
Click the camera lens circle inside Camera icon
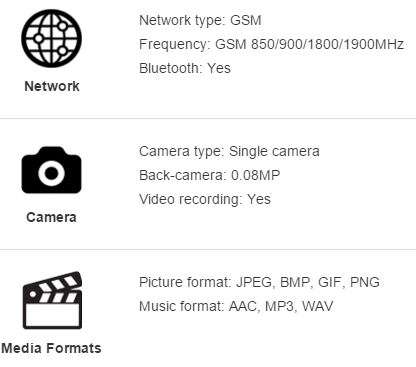pos(51,173)
